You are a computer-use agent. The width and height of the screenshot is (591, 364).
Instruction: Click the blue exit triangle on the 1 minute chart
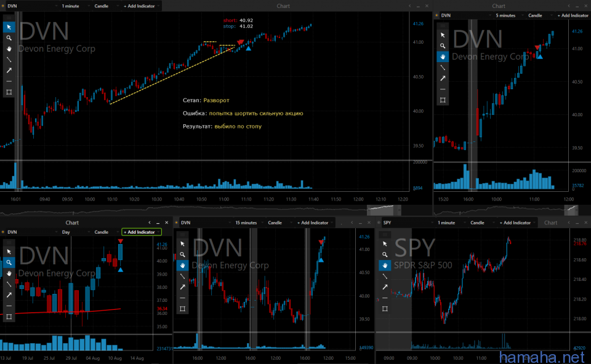pos(248,48)
